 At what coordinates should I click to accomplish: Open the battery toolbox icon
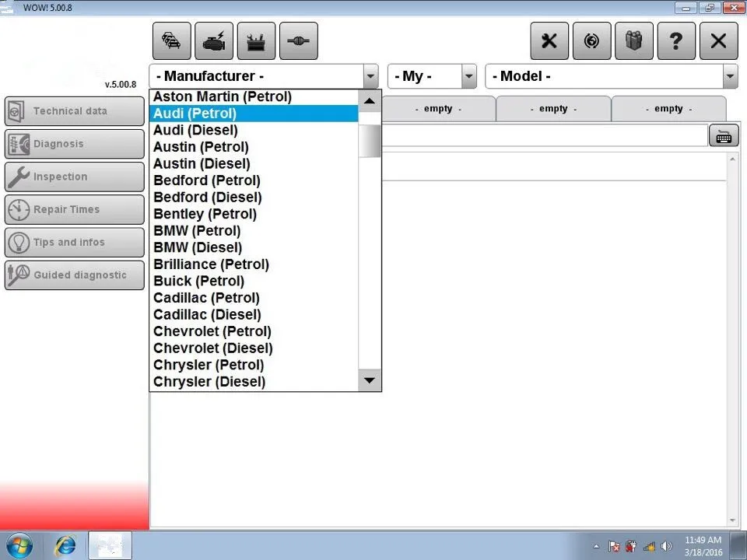[256, 41]
